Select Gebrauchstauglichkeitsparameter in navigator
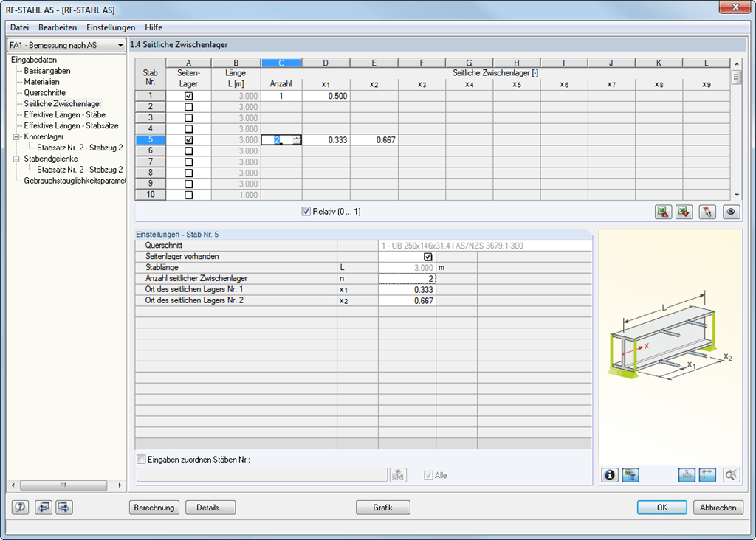This screenshot has width=756, height=540. 75,181
